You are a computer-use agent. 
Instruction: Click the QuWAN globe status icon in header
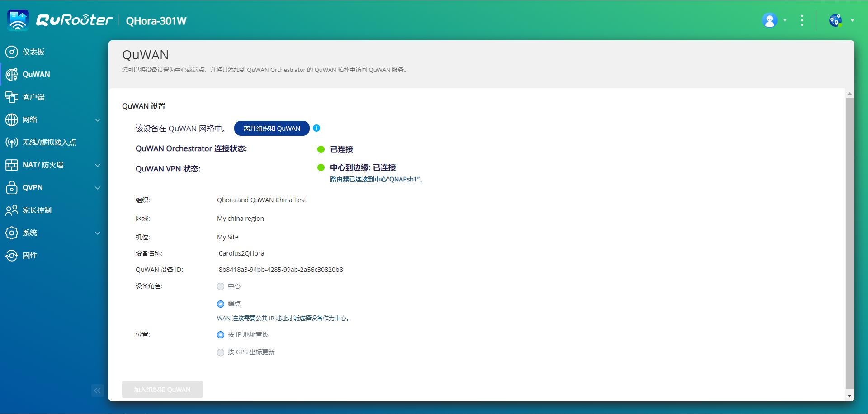coord(835,20)
